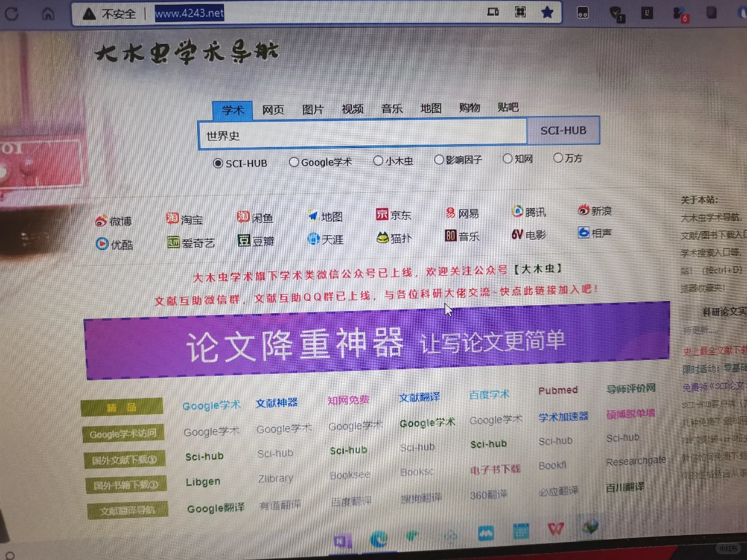Open the 淘宝 shortcut icon

pos(172,219)
